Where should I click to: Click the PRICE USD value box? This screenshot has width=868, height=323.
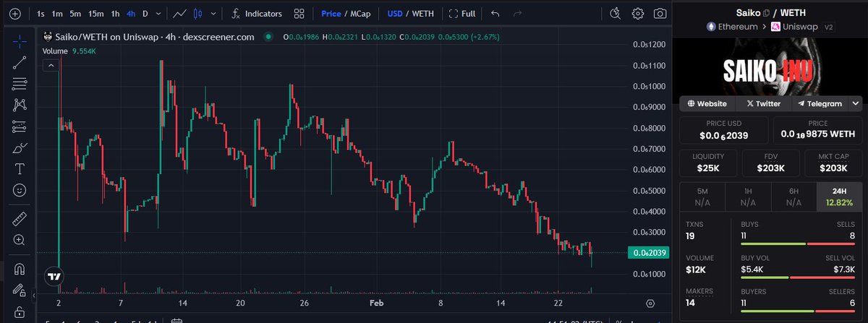click(x=724, y=130)
